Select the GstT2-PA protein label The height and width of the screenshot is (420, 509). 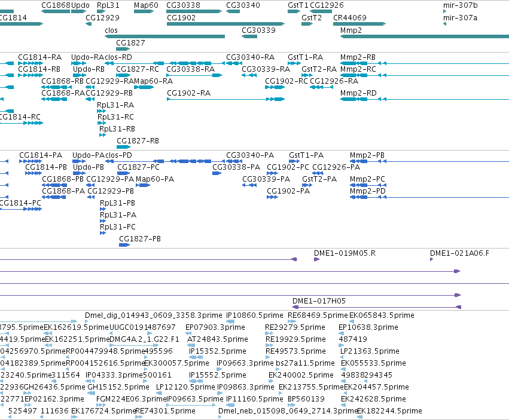(319, 180)
